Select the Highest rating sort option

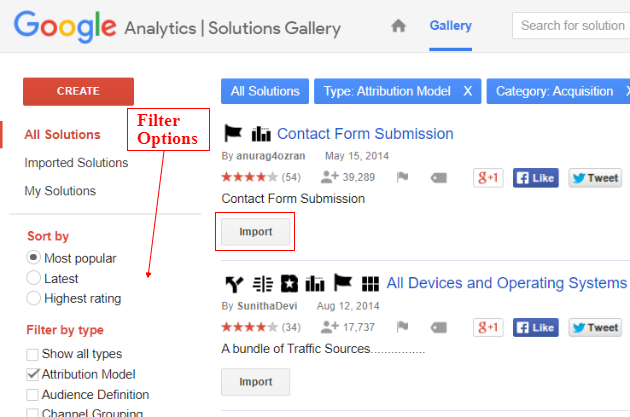tap(33, 298)
